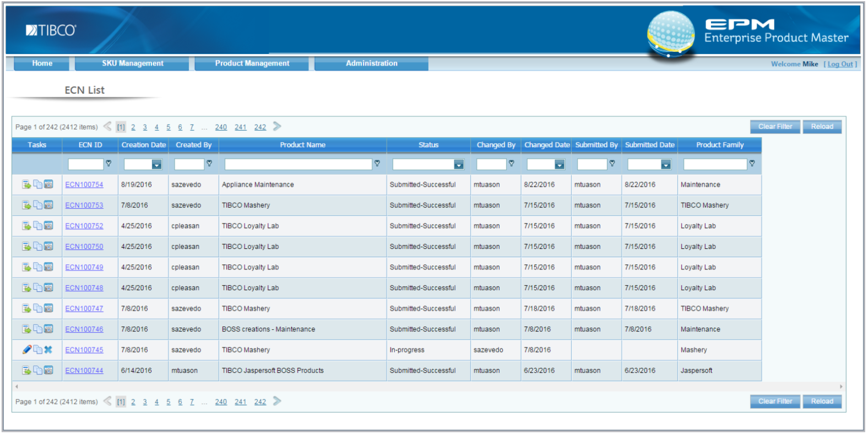Click into the Product Name filter field
Image resolution: width=868 pixels, height=435 pixels.
[x=298, y=164]
